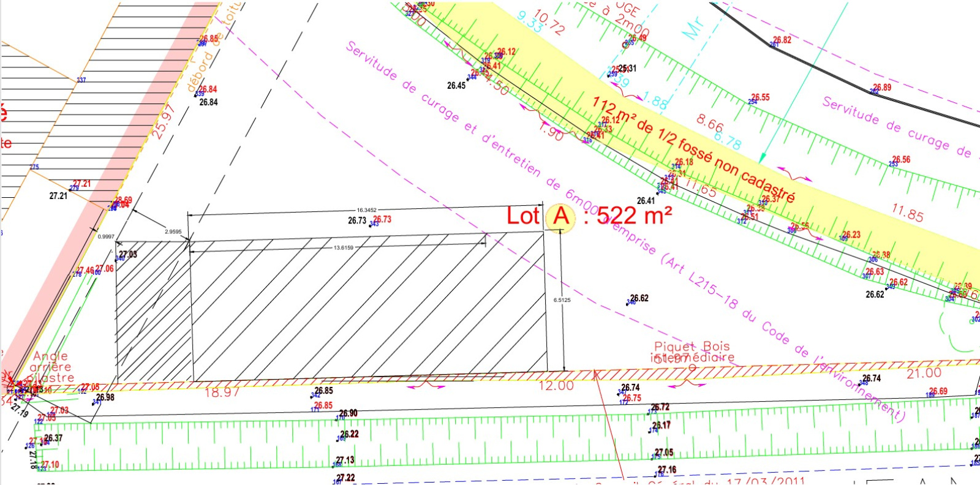Click the 2.9595 dimension annotation
The width and height of the screenshot is (980, 485).
[x=173, y=232]
